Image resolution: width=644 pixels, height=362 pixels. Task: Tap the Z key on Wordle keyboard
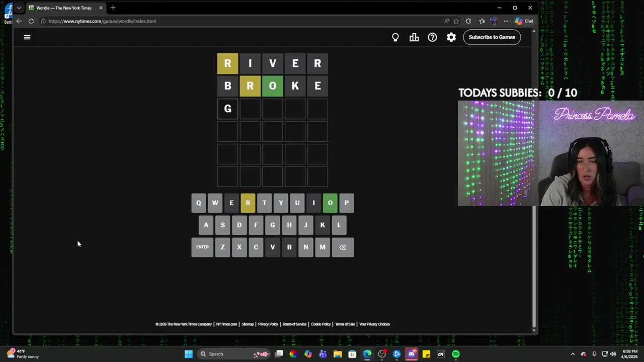click(x=223, y=247)
